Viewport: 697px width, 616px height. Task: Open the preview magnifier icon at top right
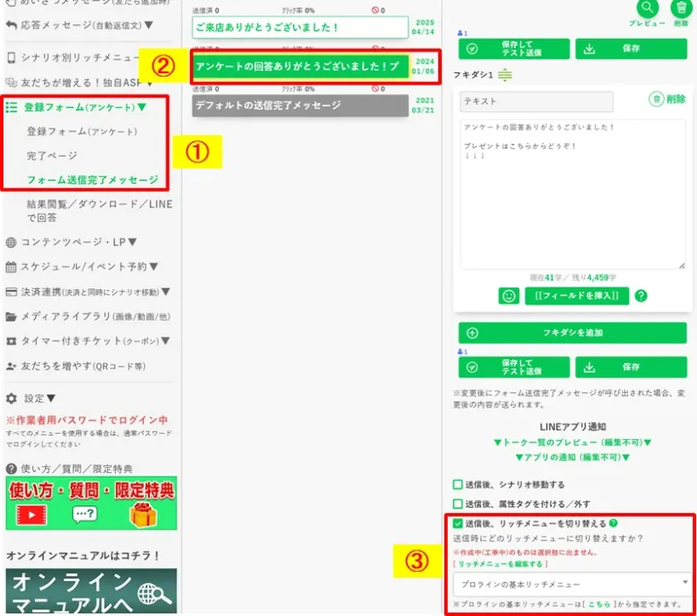(x=648, y=8)
